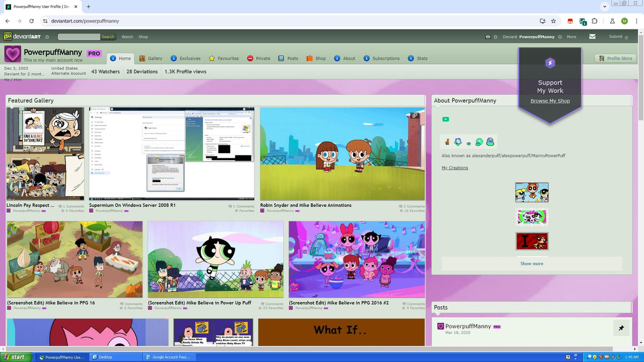The width and height of the screenshot is (644, 362).
Task: Go to the Private tab
Action: [x=259, y=58]
